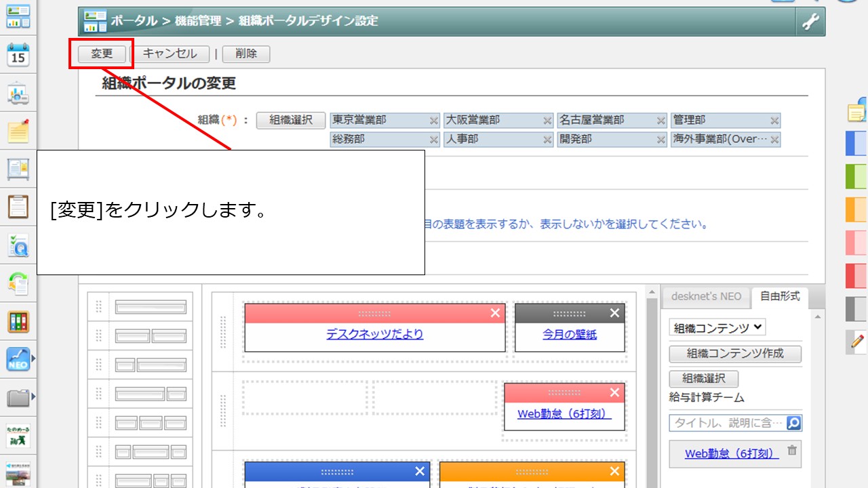Open the calendar icon showing 15
Image resolution: width=868 pixels, height=488 pixels.
pyautogui.click(x=18, y=56)
